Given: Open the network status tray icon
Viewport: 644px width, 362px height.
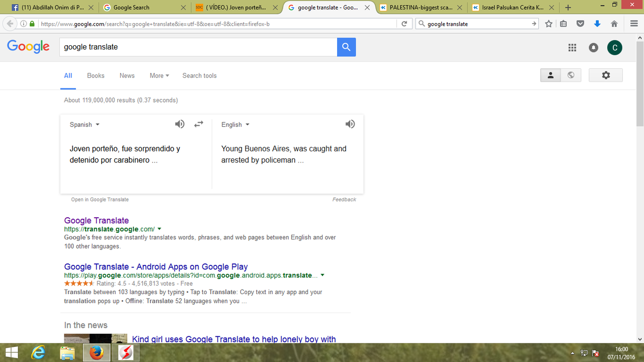Looking at the screenshot, I should (x=584, y=353).
